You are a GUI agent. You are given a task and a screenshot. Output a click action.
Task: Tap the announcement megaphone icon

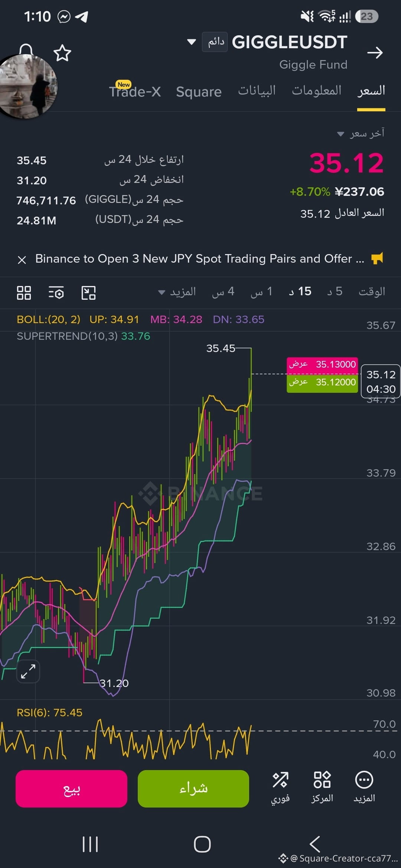tap(377, 258)
